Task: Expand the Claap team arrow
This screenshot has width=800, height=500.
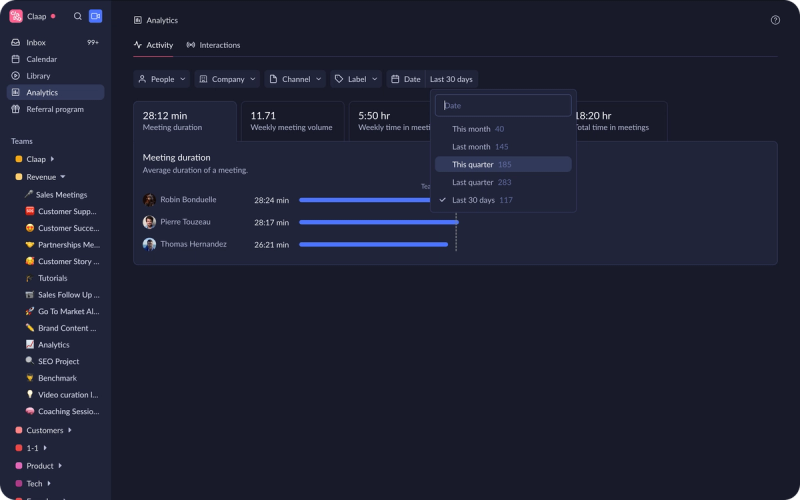Action: click(52, 159)
